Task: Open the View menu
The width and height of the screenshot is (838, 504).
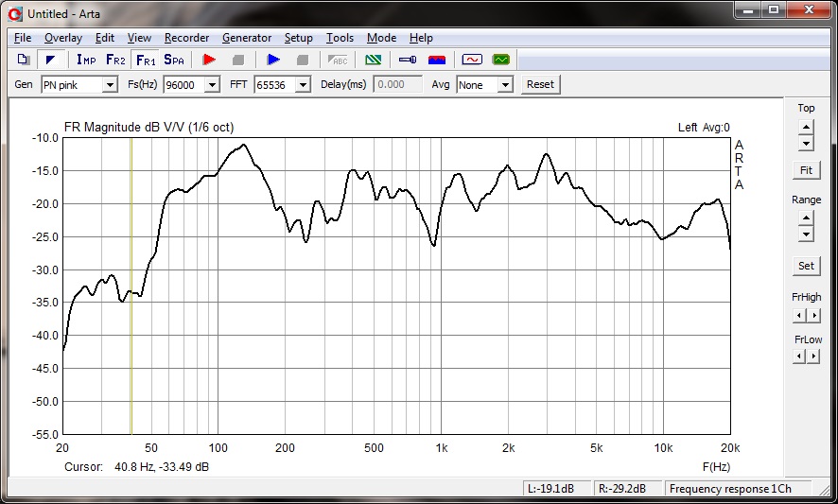Action: pyautogui.click(x=139, y=38)
